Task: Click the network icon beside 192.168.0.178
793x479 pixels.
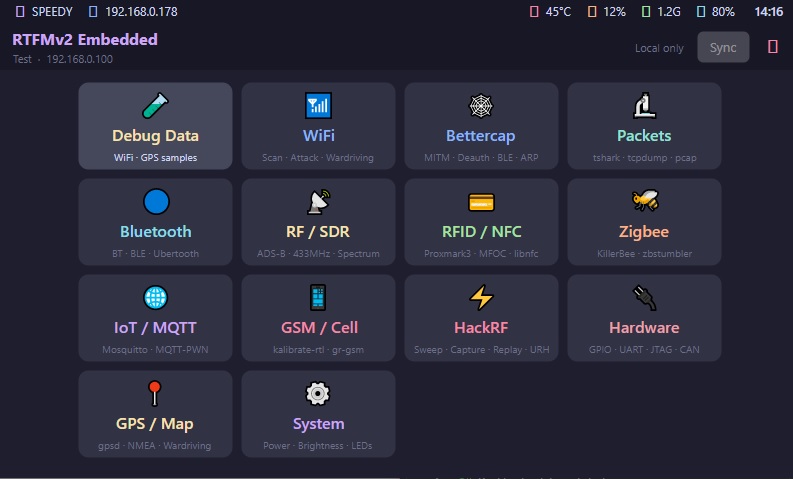Action: [x=93, y=12]
